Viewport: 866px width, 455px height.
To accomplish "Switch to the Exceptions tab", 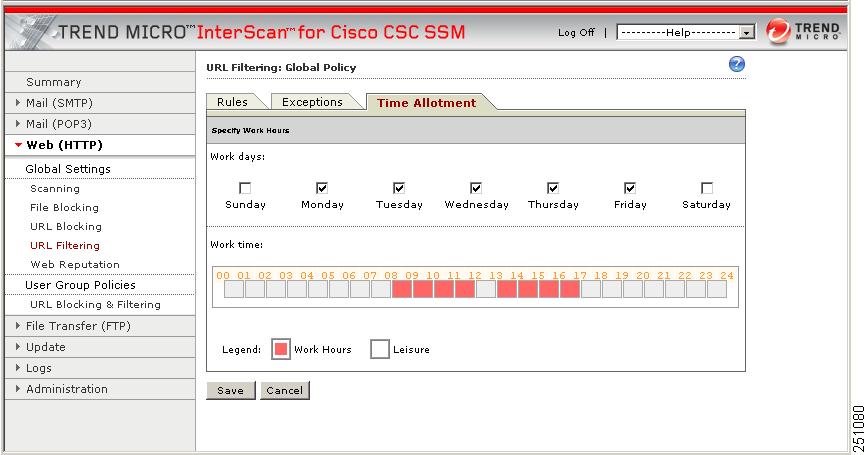I will tap(312, 102).
